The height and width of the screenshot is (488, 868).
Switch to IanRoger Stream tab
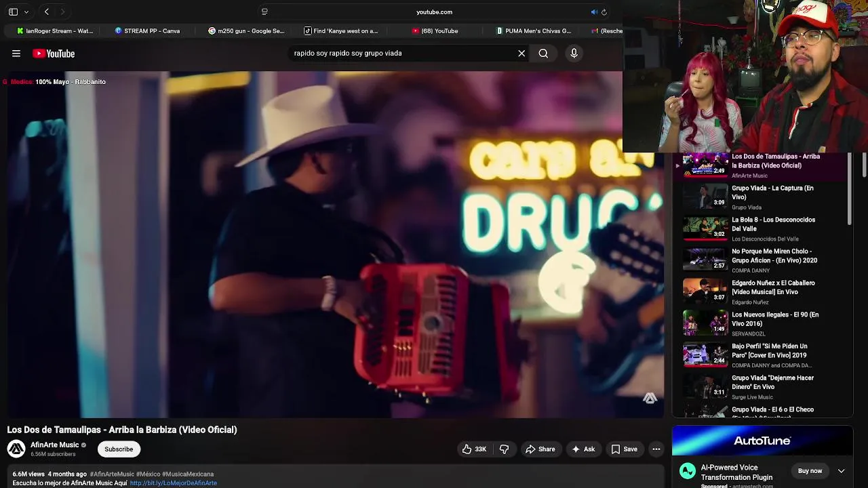[x=55, y=30]
